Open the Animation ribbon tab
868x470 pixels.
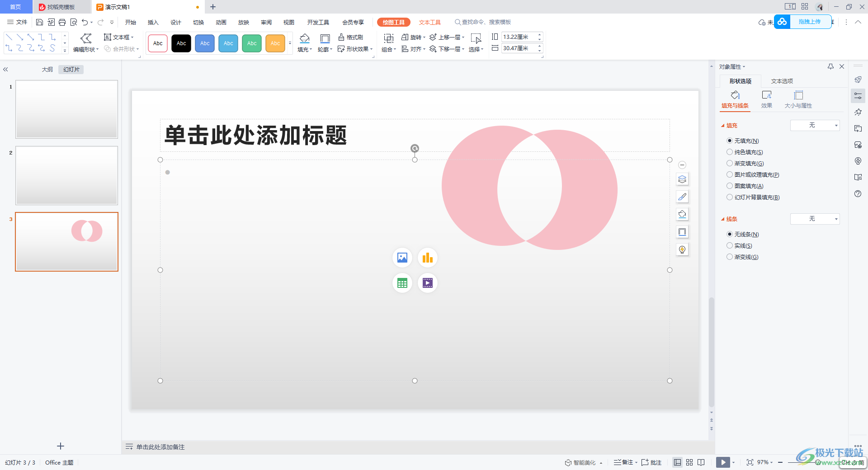coord(221,22)
